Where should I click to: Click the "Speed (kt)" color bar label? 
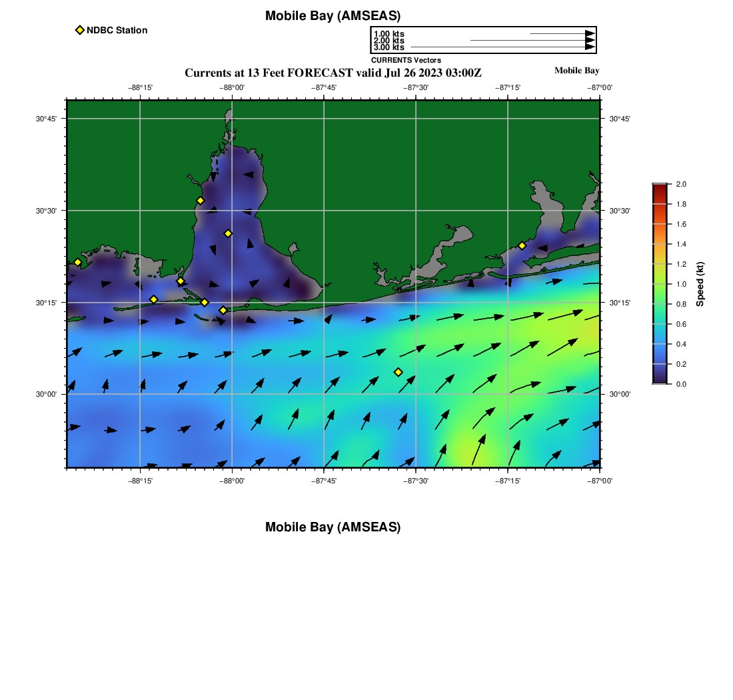click(700, 284)
